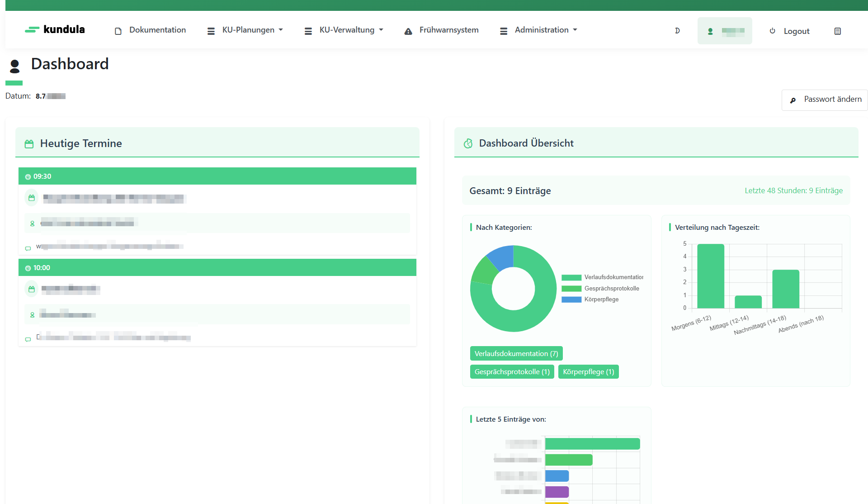
Task: Click the Frühwarnsystem warning triangle icon
Action: tap(408, 31)
